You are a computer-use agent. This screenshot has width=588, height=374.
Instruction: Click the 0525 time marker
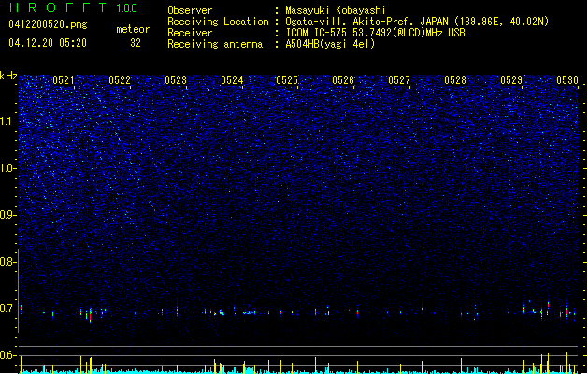pos(287,79)
